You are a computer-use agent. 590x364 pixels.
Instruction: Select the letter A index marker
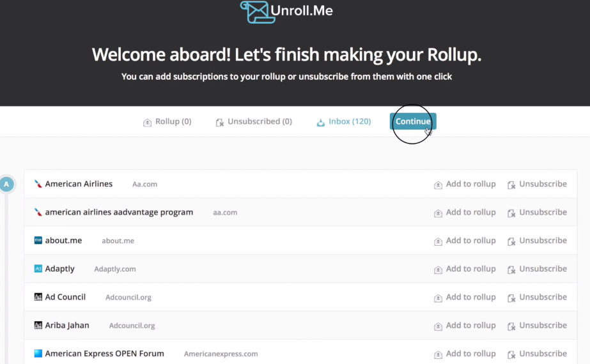pos(6,185)
